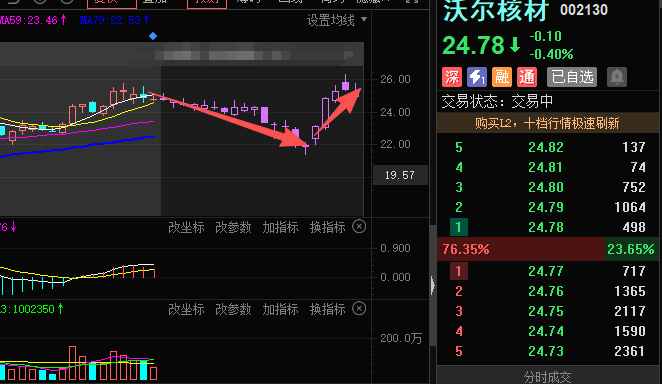
Task: Close the volume indicator panel
Action: [x=359, y=308]
